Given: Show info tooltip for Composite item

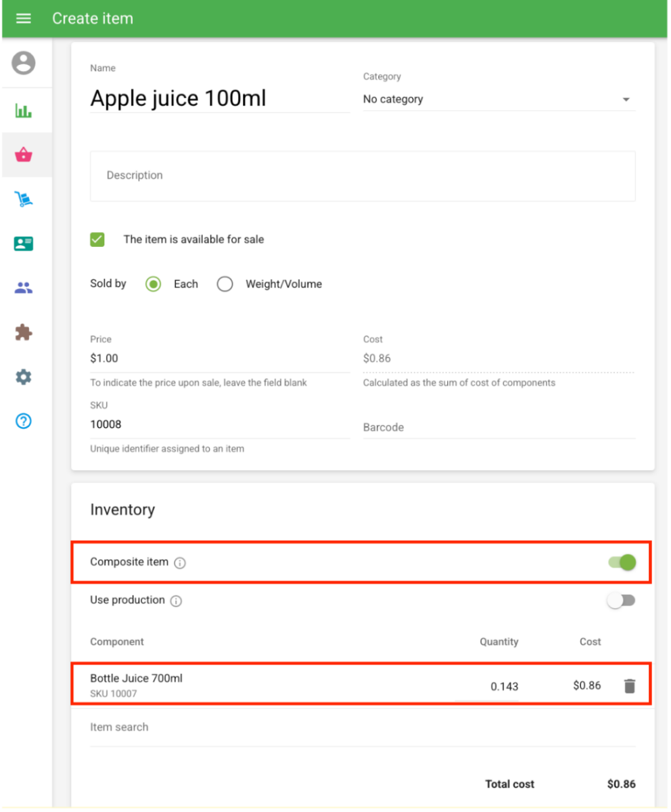Looking at the screenshot, I should 180,563.
